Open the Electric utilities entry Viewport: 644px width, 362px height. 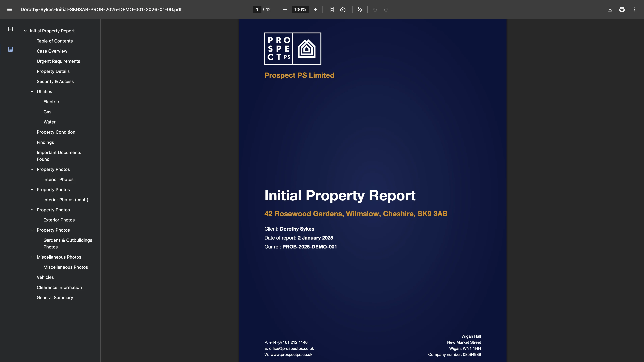tap(51, 102)
